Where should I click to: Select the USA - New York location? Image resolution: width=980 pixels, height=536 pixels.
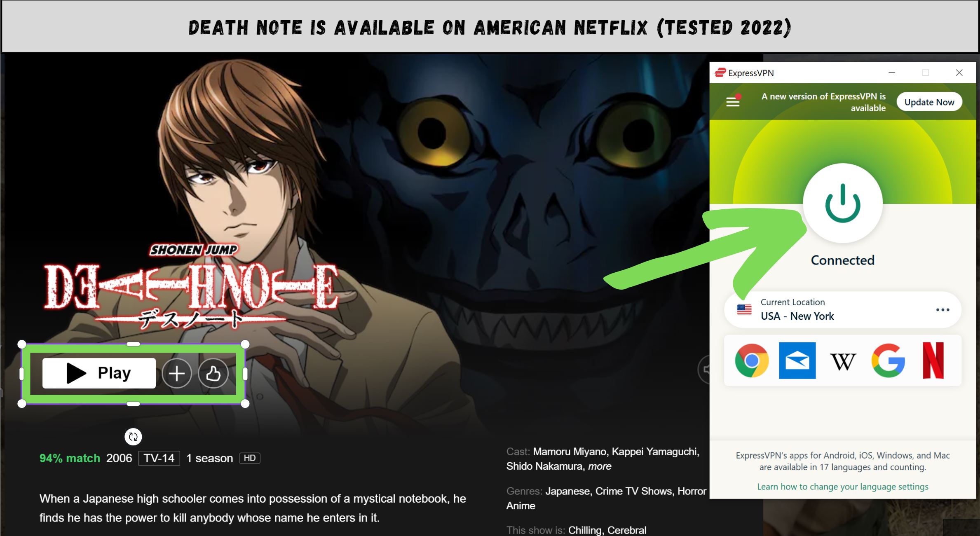click(797, 316)
